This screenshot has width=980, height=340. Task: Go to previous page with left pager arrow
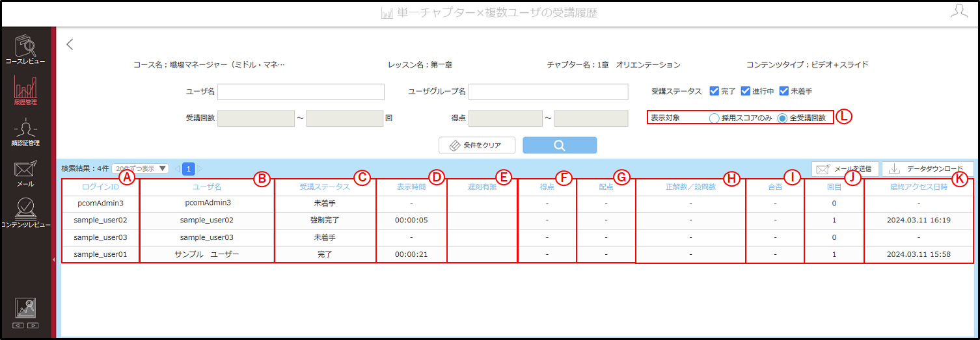click(177, 168)
